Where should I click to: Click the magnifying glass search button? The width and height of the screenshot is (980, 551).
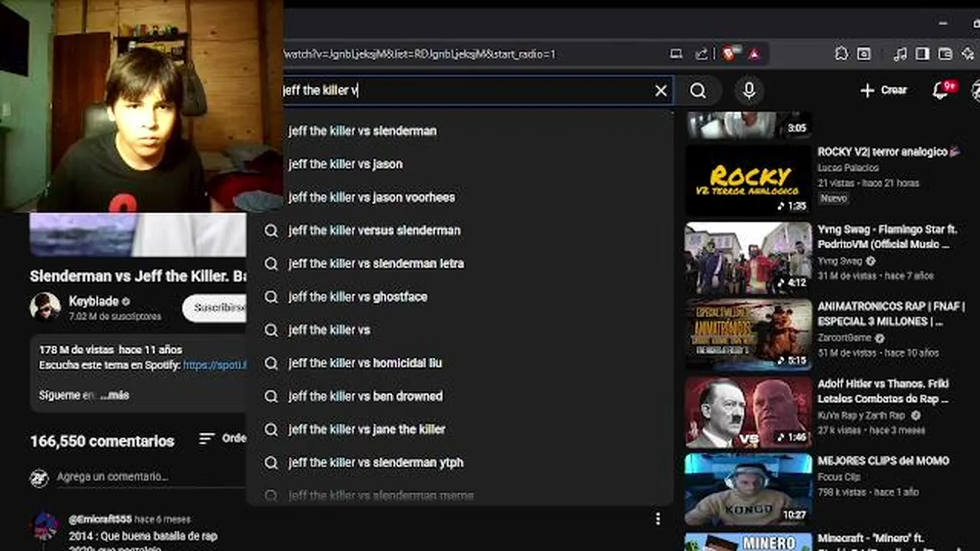[697, 90]
